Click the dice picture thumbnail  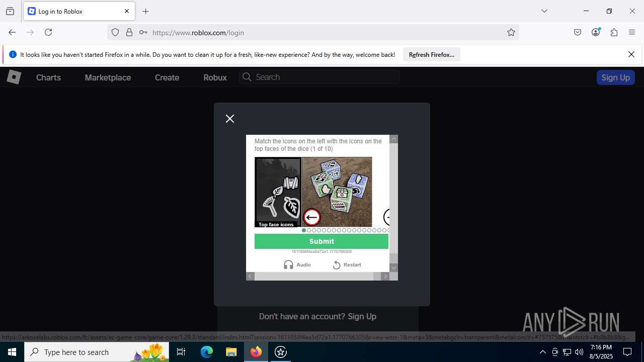pyautogui.click(x=337, y=192)
